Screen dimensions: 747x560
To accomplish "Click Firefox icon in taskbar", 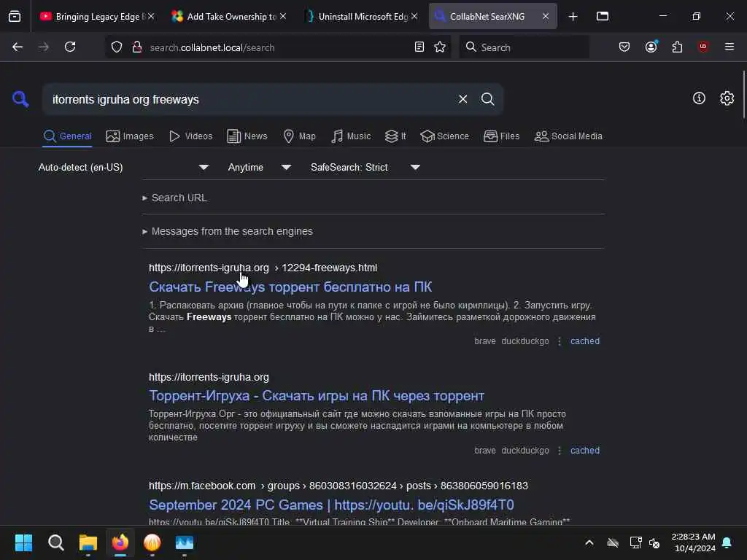I will pyautogui.click(x=120, y=542).
